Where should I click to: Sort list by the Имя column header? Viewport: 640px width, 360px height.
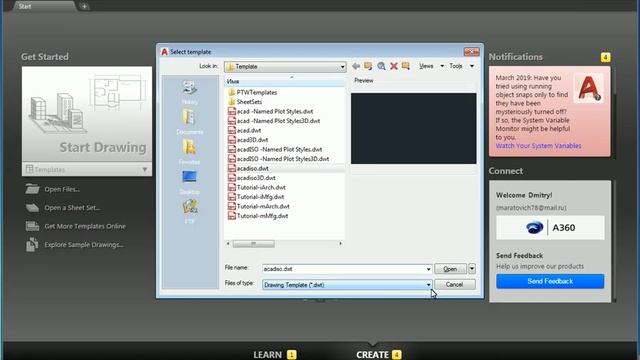coord(285,82)
